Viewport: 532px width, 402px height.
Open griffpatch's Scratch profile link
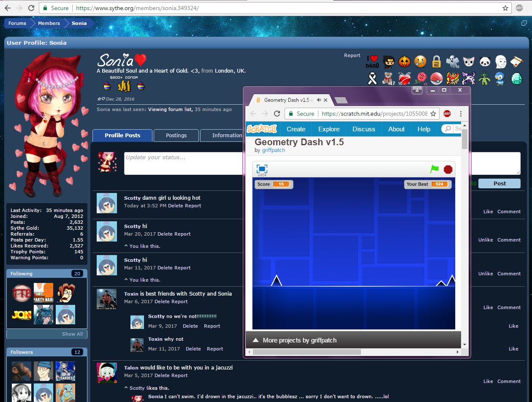click(273, 150)
